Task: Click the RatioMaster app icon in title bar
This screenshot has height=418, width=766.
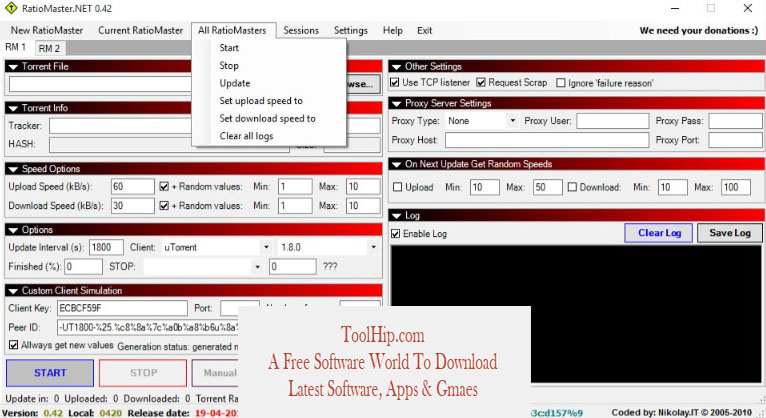Action: pyautogui.click(x=11, y=8)
